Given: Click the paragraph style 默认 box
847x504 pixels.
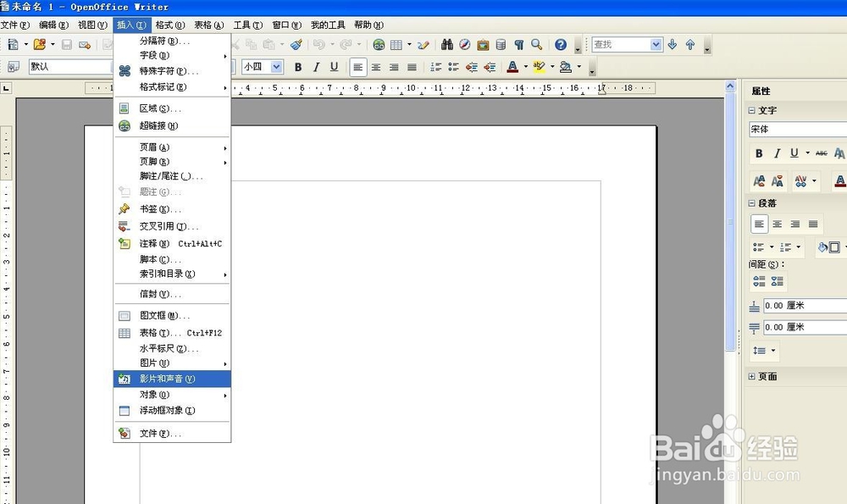Looking at the screenshot, I should point(71,67).
